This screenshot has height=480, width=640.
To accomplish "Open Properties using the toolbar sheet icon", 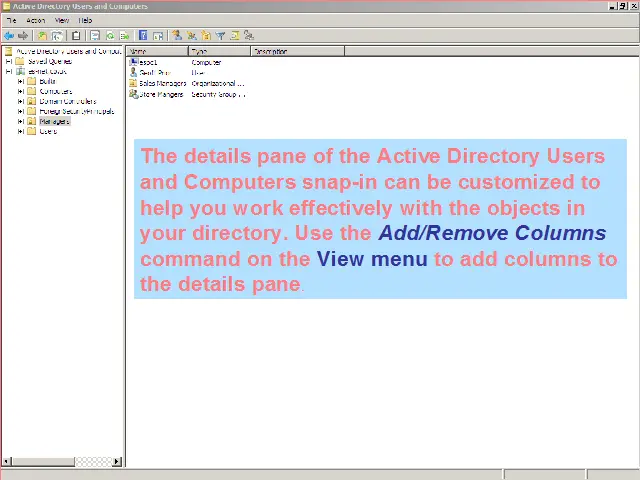I will pos(95,36).
